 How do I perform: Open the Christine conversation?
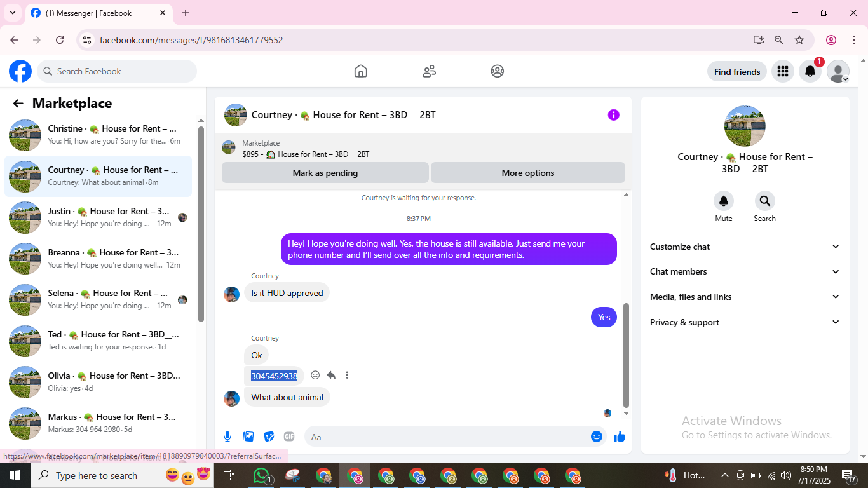(98, 135)
